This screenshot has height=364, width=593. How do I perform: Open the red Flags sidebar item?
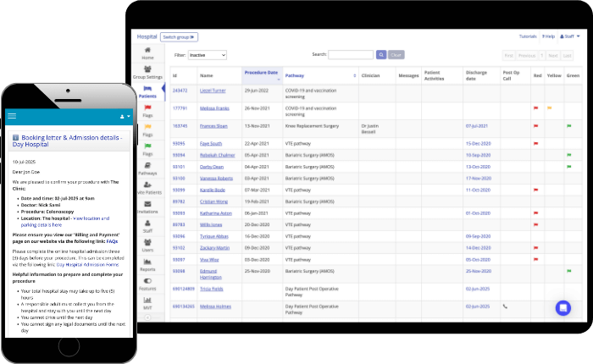pyautogui.click(x=147, y=111)
